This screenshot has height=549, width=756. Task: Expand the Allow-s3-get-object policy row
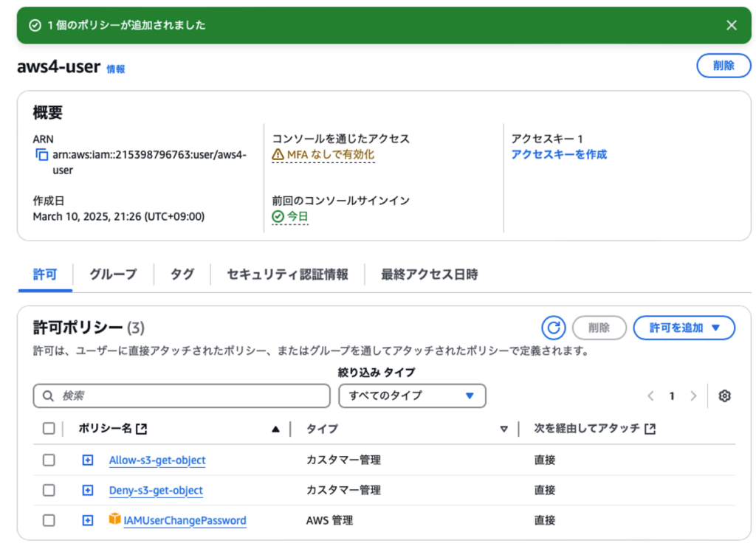point(87,460)
